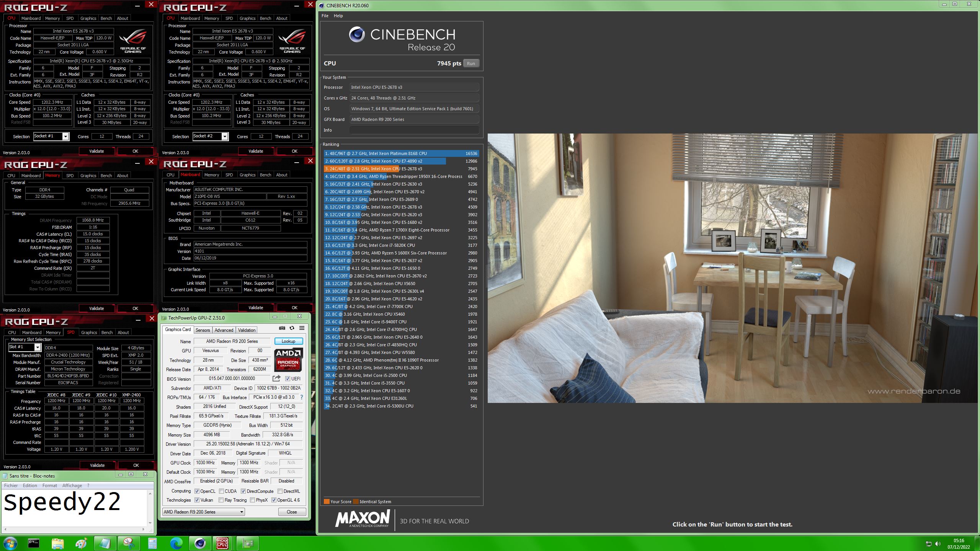Select the orange E5-2678 v3 score bar in ranking
Image resolution: width=980 pixels, height=551 pixels.
coord(362,169)
